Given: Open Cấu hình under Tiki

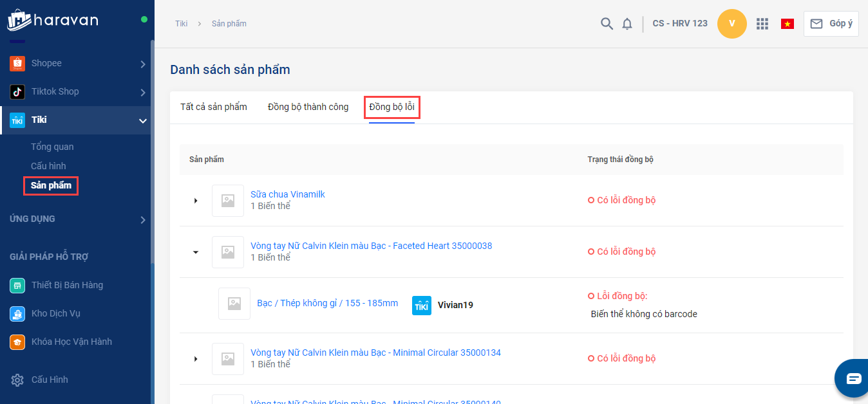Looking at the screenshot, I should click(x=48, y=166).
